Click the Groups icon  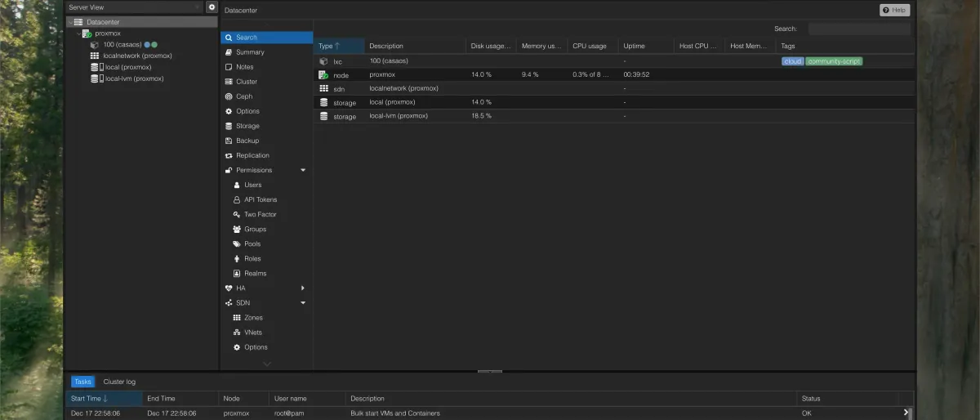[237, 229]
